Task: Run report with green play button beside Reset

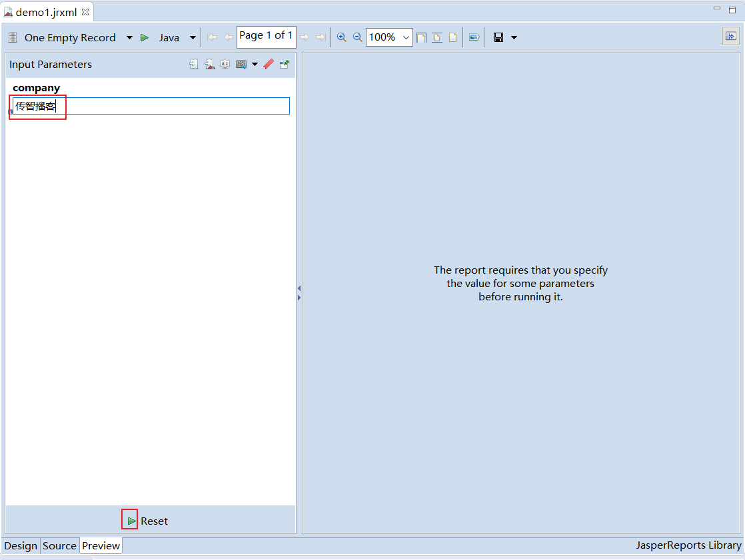Action: click(x=131, y=520)
